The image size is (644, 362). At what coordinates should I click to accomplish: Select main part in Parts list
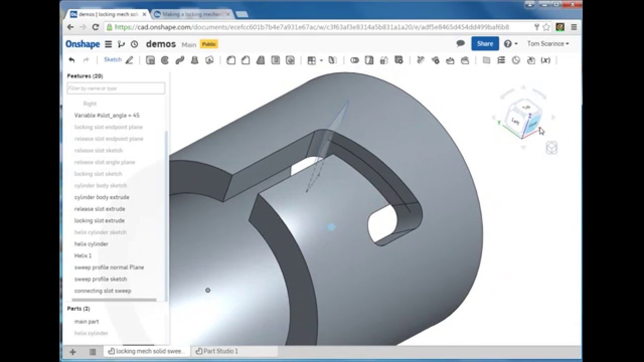(87, 321)
